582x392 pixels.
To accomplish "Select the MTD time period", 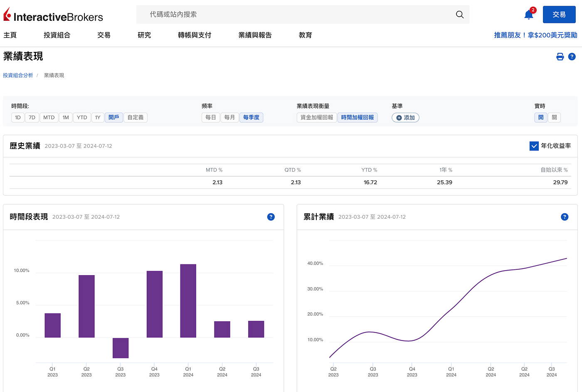I will (49, 118).
